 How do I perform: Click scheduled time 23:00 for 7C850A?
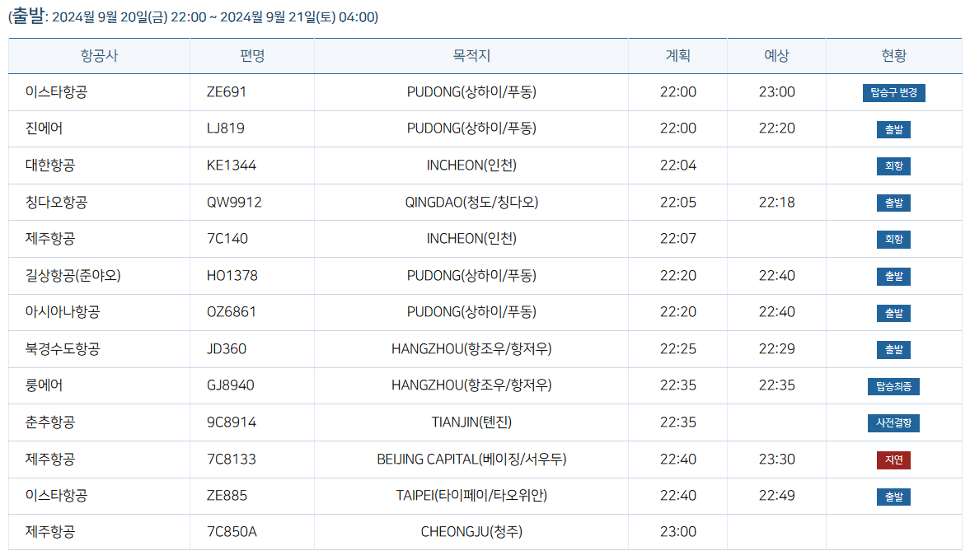(x=678, y=532)
